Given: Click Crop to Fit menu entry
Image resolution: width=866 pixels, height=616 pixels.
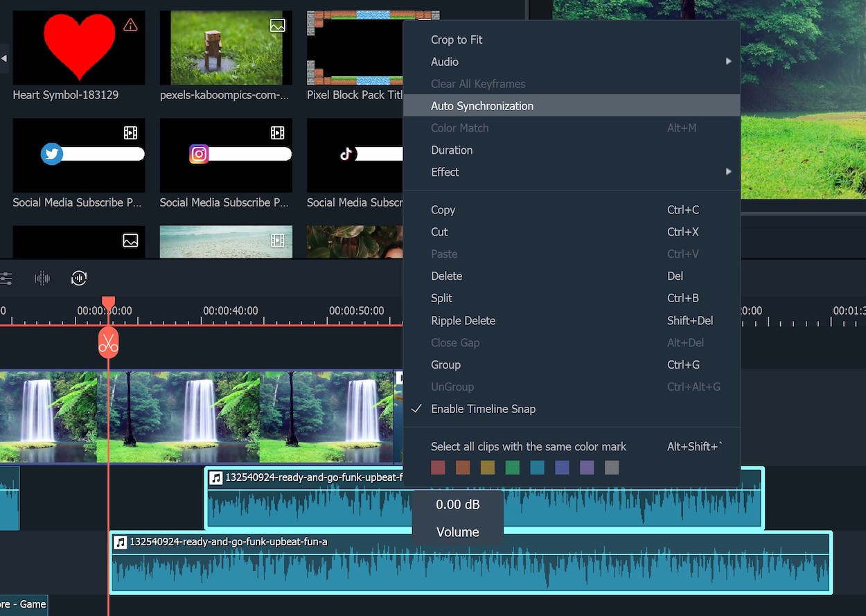Looking at the screenshot, I should pyautogui.click(x=457, y=39).
